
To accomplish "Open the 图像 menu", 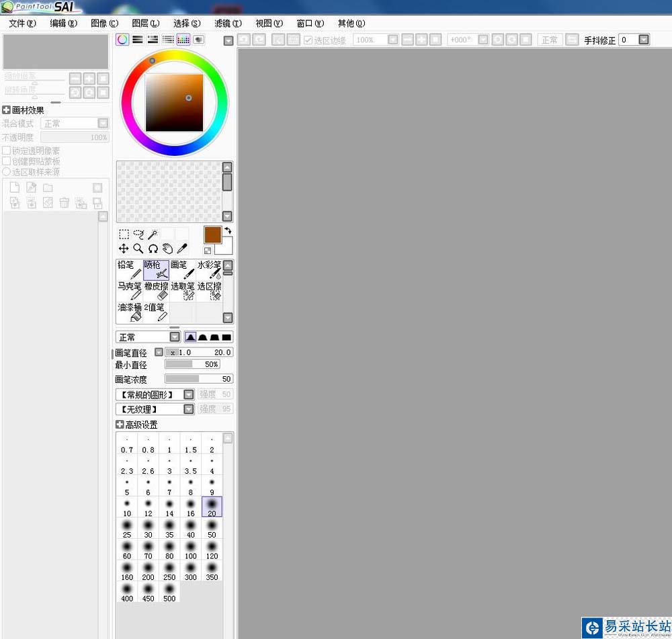I will 105,23.
